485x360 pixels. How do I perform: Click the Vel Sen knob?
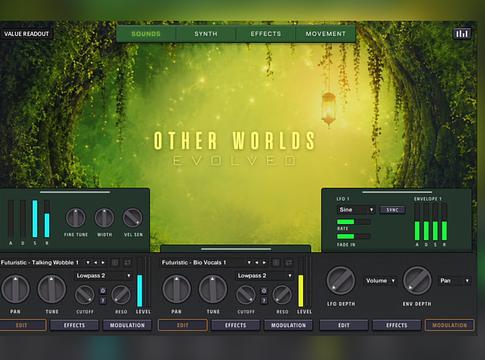coord(133,218)
